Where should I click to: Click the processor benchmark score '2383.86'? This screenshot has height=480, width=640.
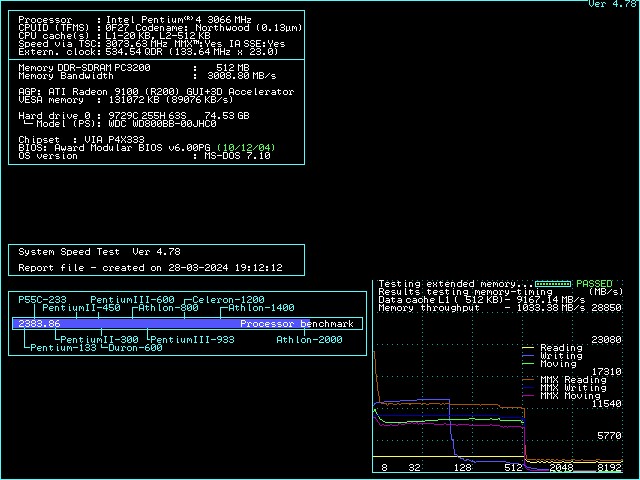39,324
